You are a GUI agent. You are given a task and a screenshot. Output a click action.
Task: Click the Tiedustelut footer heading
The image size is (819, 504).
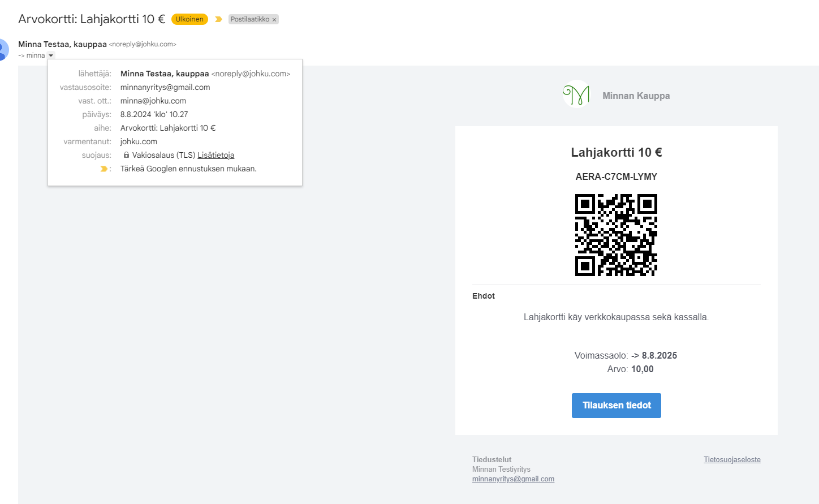pos(492,460)
